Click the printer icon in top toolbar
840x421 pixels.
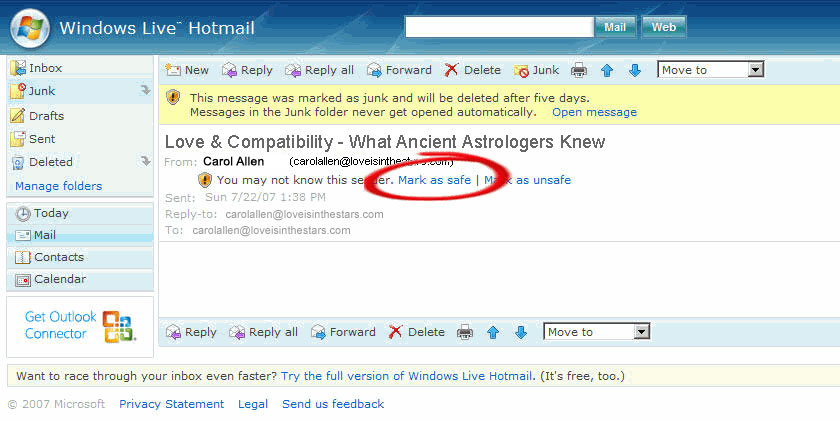coord(579,70)
